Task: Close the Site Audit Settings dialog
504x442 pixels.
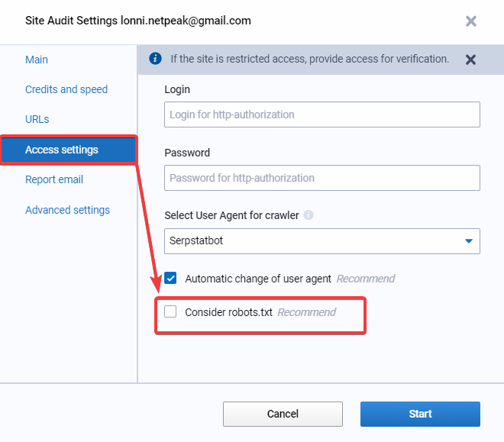Action: click(471, 21)
